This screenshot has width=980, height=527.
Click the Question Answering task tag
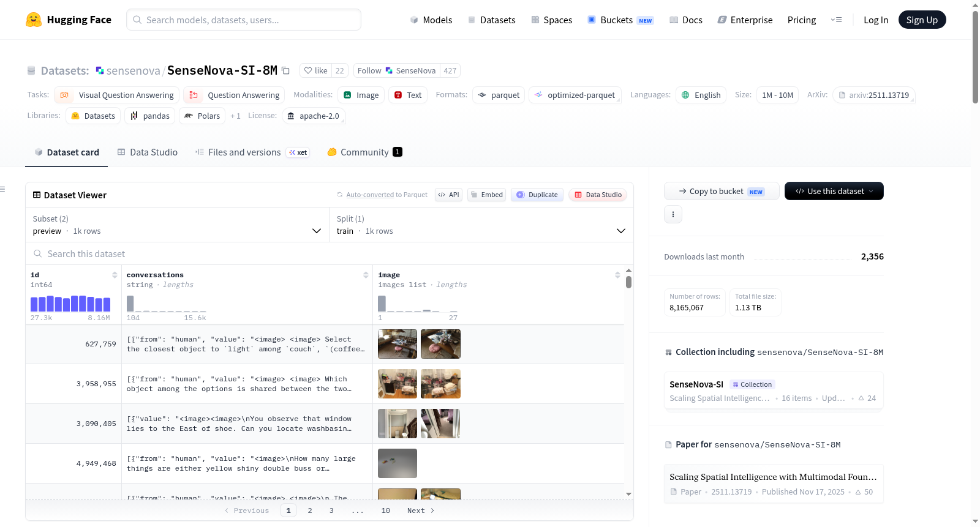pos(234,95)
